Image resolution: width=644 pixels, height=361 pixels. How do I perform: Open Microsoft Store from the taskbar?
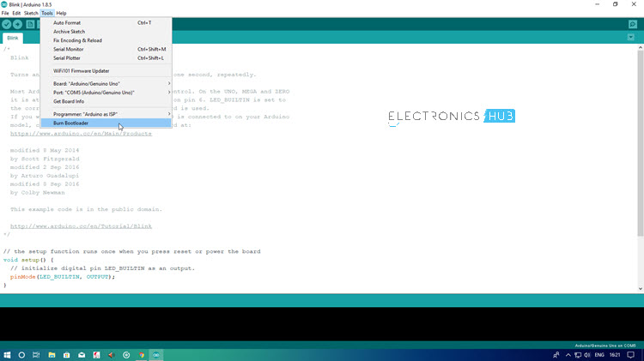(66, 355)
